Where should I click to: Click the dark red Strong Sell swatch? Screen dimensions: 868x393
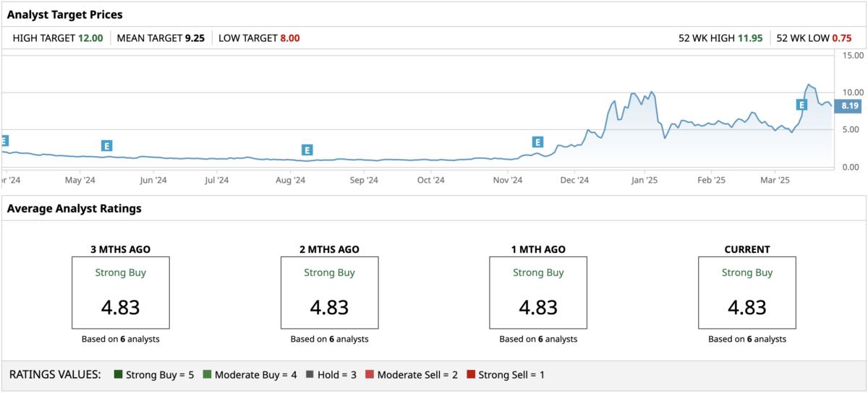coord(471,375)
